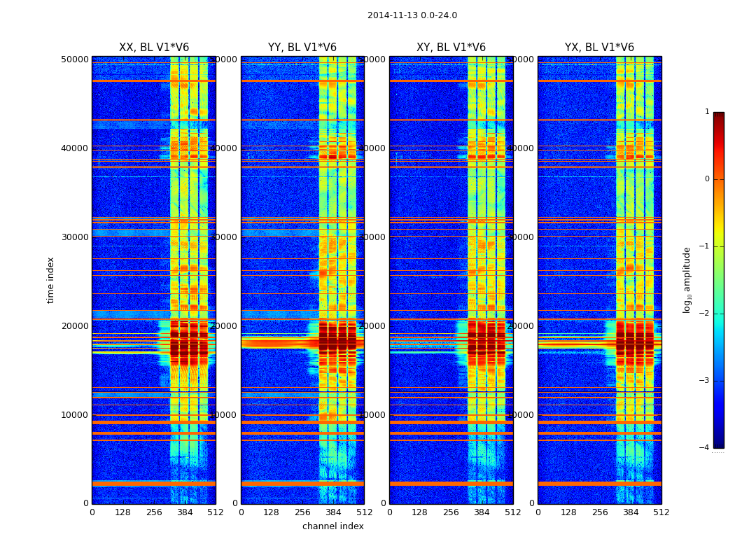The height and width of the screenshot is (560, 735).
Task: Click the colorbar gradient strip
Action: point(719,280)
